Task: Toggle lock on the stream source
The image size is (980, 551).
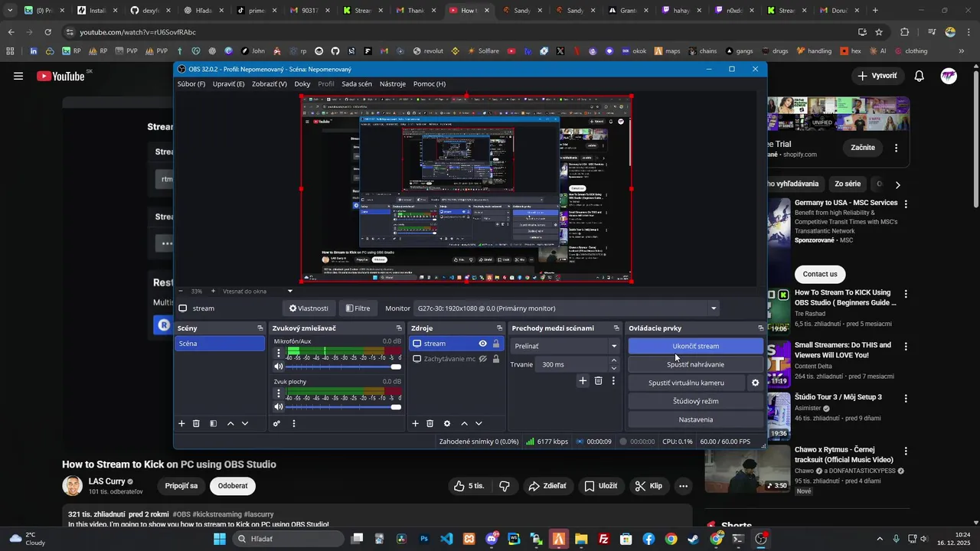Action: tap(496, 344)
